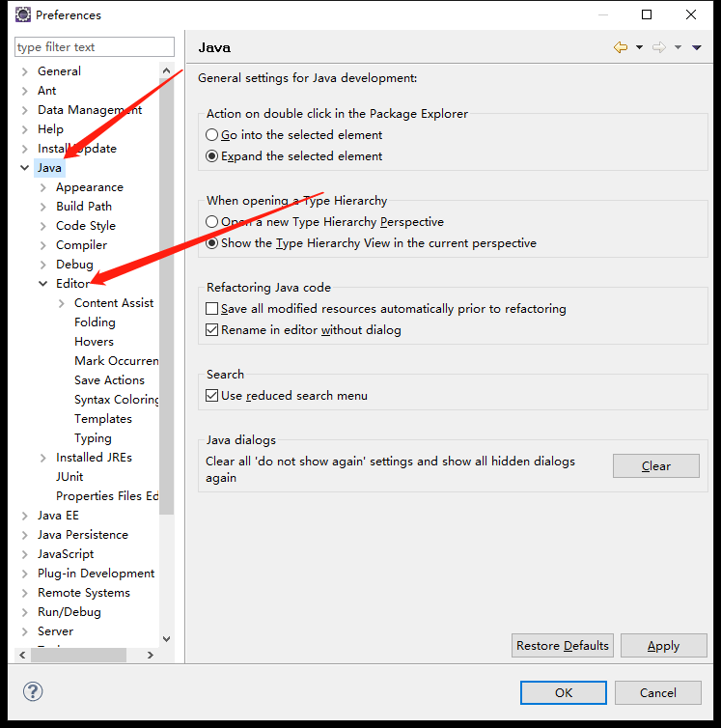The width and height of the screenshot is (721, 728).
Task: Click the back navigation arrow icon
Action: [620, 47]
